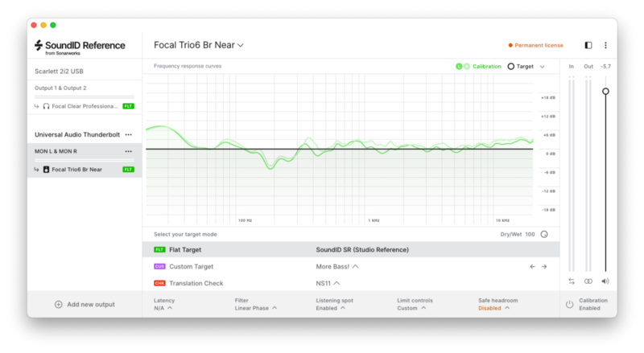Click the FLT badge on Focal Clear Professional
The height and width of the screenshot is (353, 644).
tap(128, 106)
